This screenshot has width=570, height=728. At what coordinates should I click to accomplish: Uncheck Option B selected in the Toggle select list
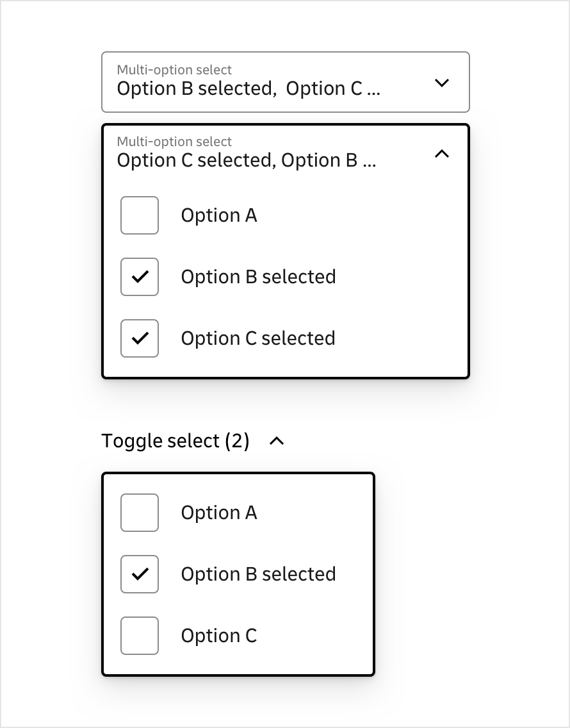coord(140,574)
